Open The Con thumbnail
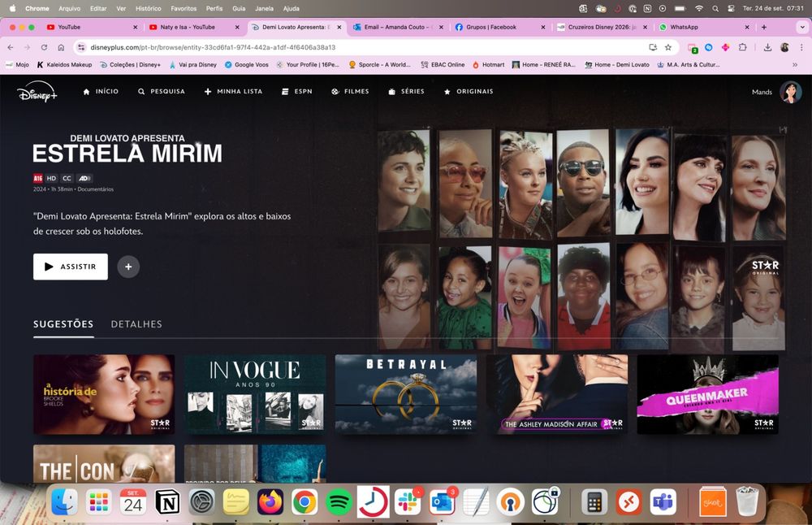Screen dimensions: 812x525 (104, 463)
